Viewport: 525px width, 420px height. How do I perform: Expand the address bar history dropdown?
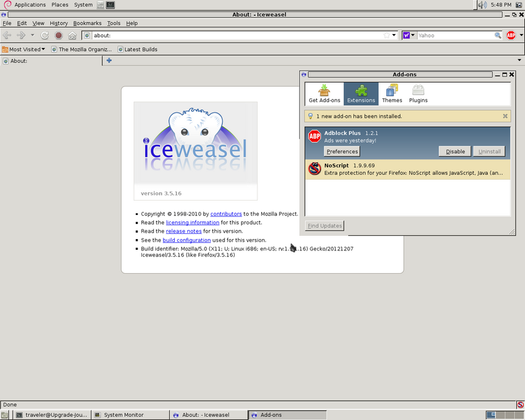(x=394, y=35)
